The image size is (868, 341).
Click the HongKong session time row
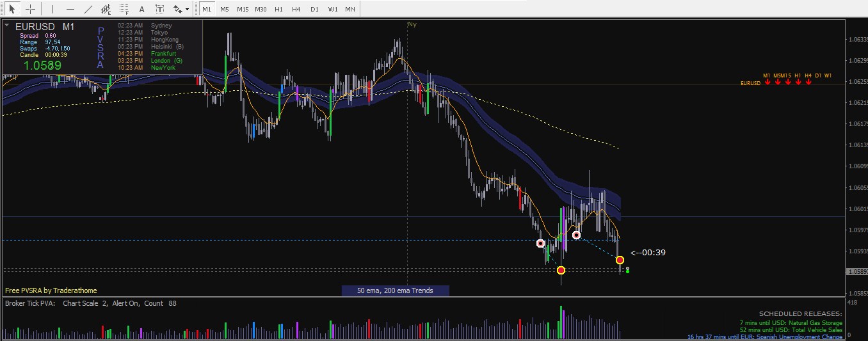point(148,40)
